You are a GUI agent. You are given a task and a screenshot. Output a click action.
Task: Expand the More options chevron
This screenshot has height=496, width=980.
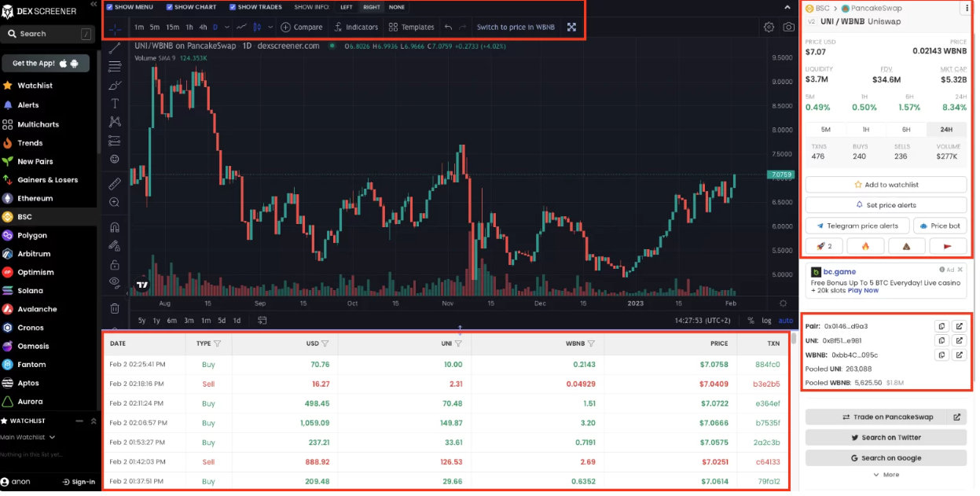(886, 475)
